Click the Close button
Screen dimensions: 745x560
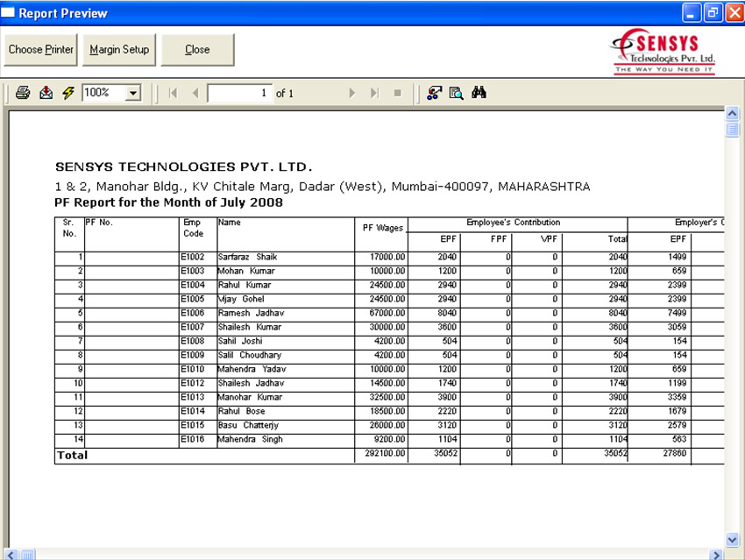pyautogui.click(x=198, y=49)
